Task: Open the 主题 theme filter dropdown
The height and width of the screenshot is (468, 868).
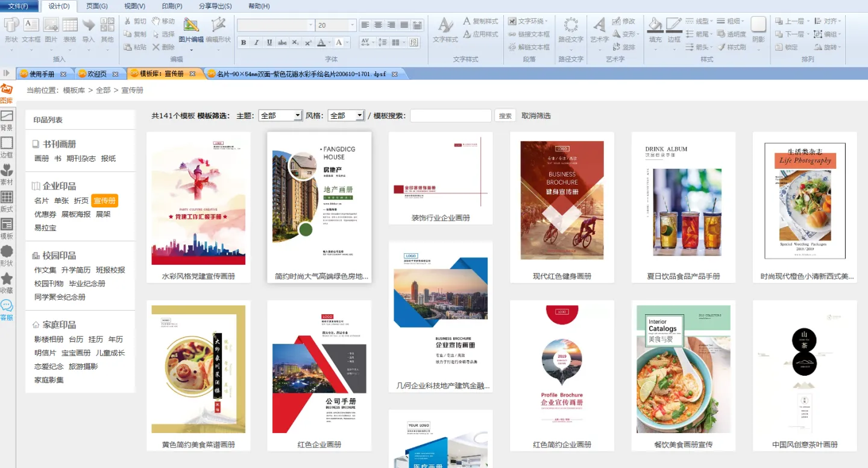Action: pos(280,116)
